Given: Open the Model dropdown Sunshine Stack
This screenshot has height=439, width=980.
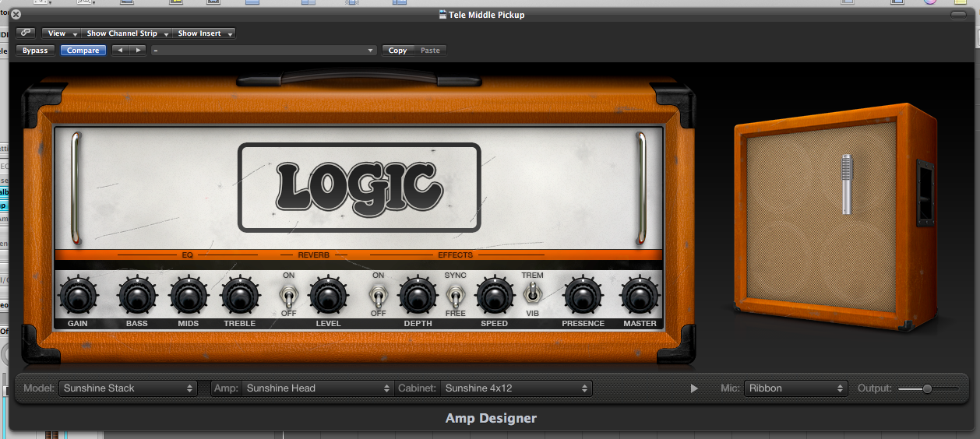Looking at the screenshot, I should [128, 388].
